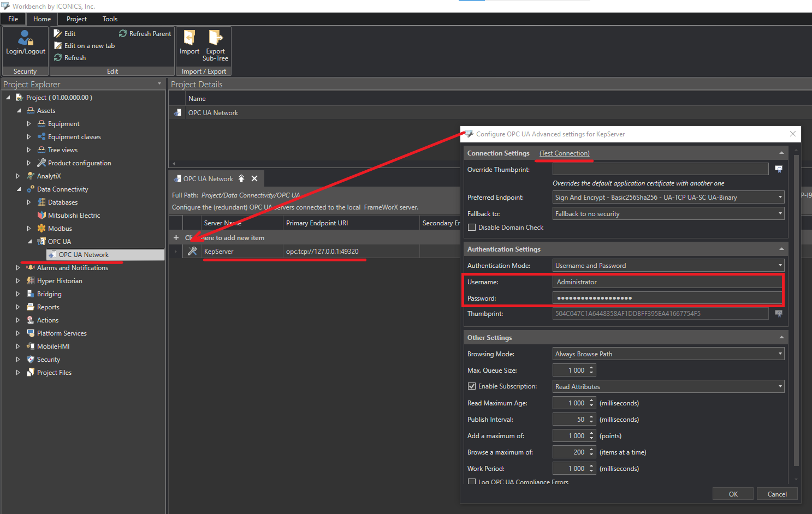The width and height of the screenshot is (812, 514).
Task: Expand the Tree views node
Action: coord(29,150)
